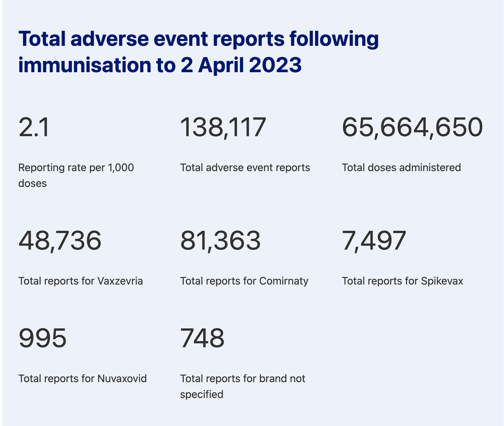Select the 65,664,650 doses number
The height and width of the screenshot is (426, 504).
tap(412, 127)
